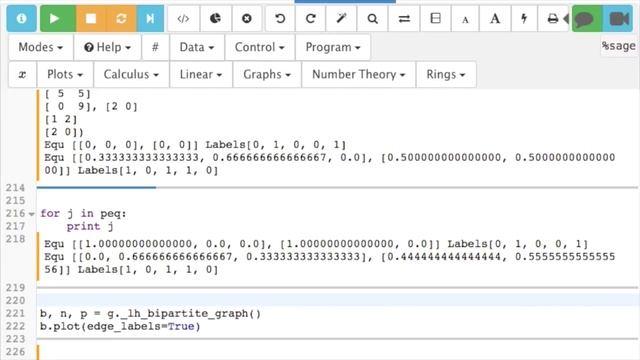Image resolution: width=640 pixels, height=360 pixels.
Task: Click the lightning bolt icon
Action: click(x=524, y=19)
